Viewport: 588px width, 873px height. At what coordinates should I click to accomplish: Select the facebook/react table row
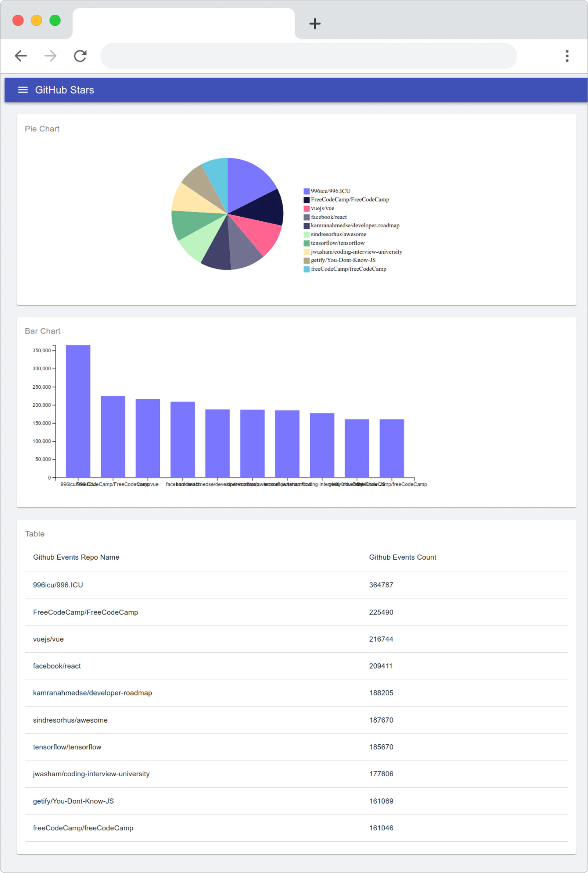pos(296,666)
